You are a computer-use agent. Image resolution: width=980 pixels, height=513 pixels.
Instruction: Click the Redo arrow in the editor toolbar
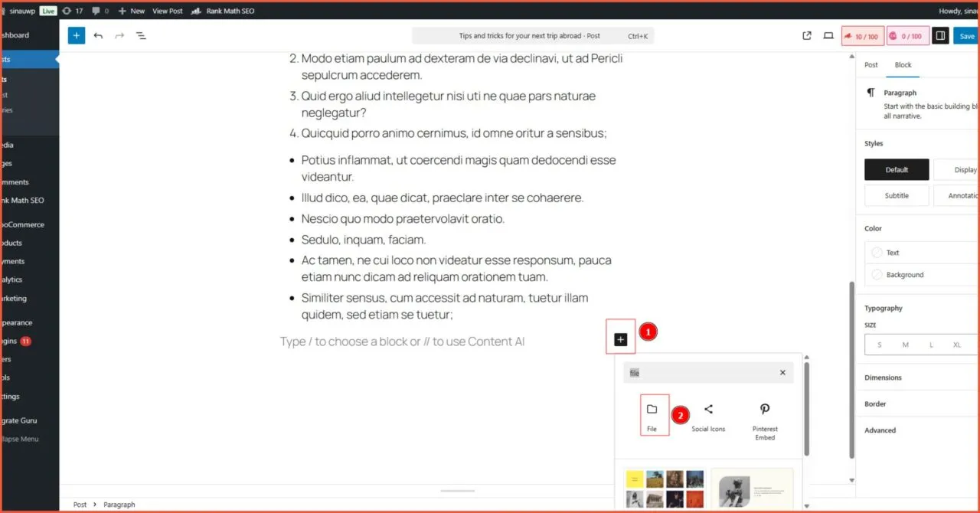tap(119, 35)
